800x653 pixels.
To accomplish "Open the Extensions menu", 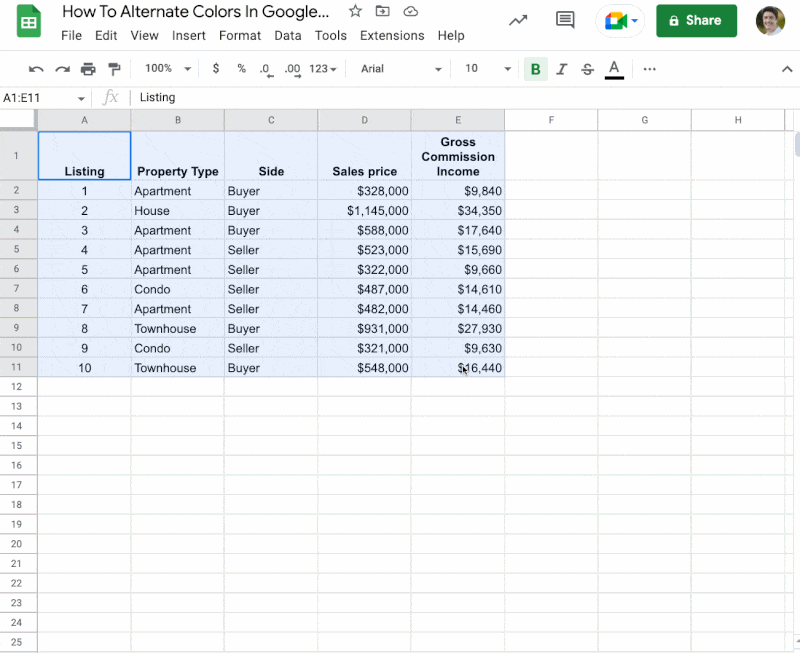I will point(392,36).
